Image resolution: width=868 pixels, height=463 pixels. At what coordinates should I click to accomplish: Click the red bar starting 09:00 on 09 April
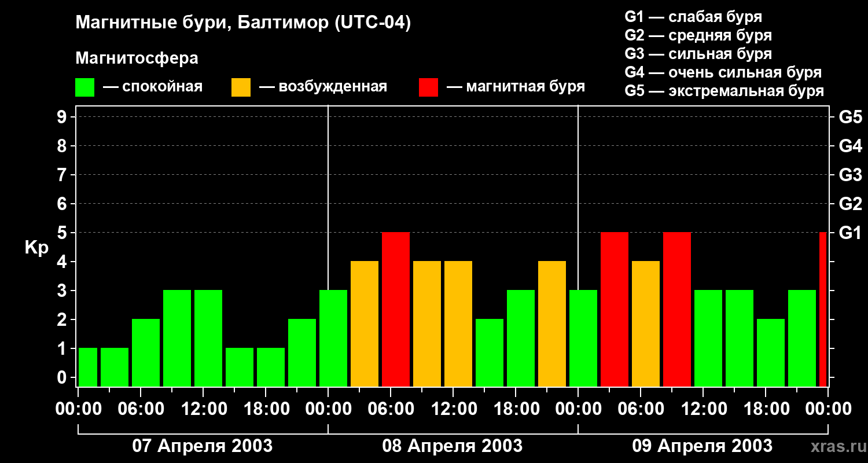[x=677, y=310]
